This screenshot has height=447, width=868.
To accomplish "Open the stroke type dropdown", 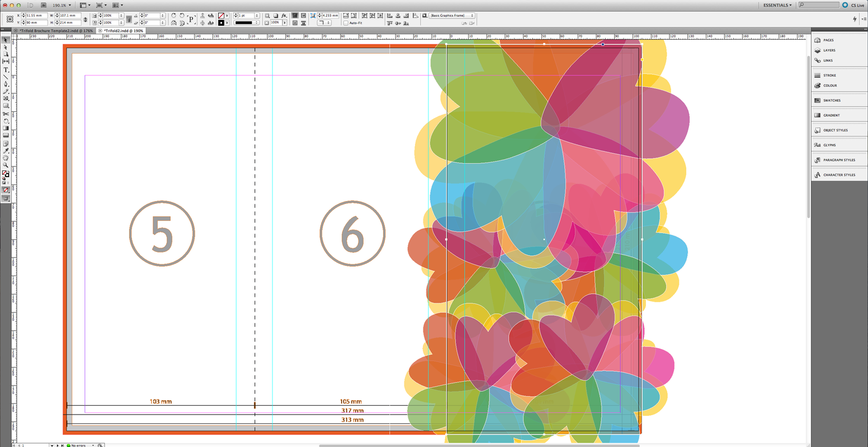I will point(246,23).
